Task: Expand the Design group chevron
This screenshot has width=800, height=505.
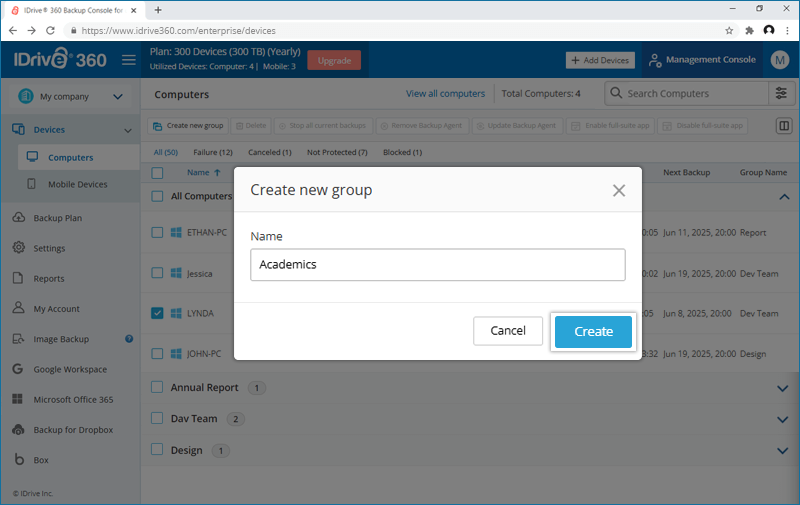Action: pyautogui.click(x=783, y=451)
